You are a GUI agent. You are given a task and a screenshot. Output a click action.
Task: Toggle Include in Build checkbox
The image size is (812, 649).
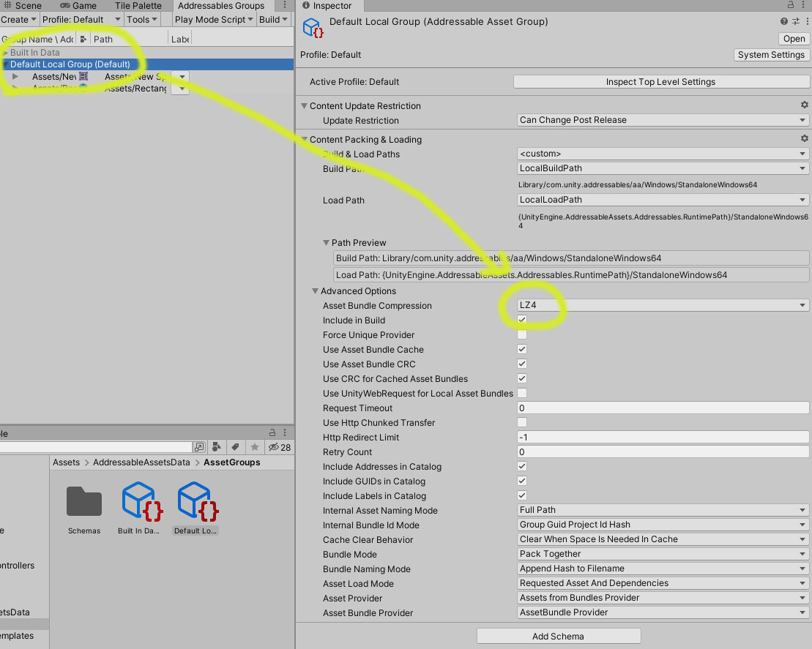click(522, 320)
